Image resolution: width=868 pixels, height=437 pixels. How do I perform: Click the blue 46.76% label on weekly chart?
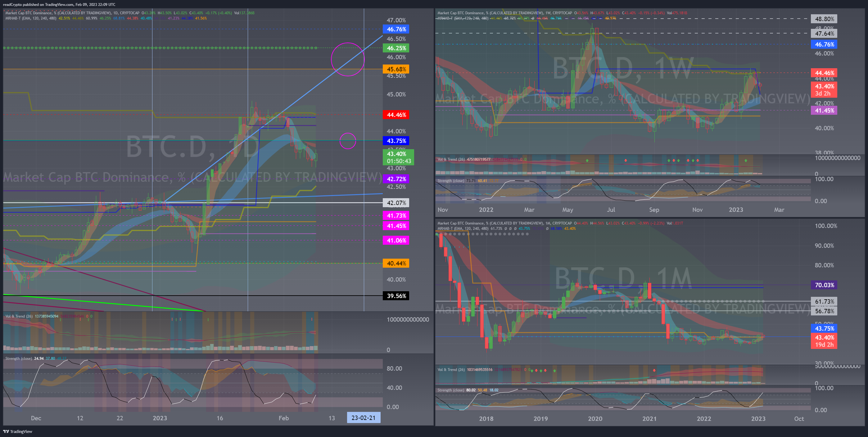[824, 44]
